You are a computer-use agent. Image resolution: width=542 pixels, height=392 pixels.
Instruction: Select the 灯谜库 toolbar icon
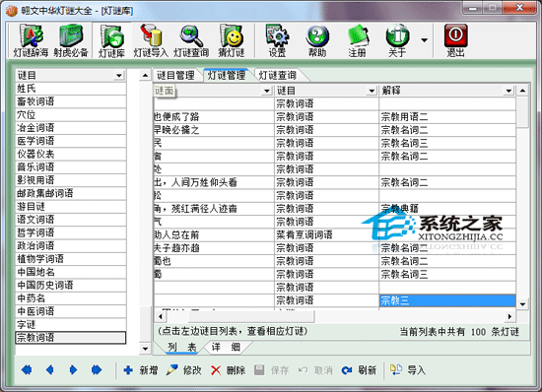(x=111, y=40)
